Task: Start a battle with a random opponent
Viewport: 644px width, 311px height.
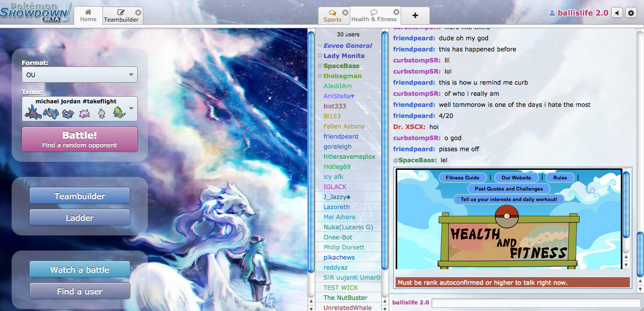Action: tap(80, 139)
